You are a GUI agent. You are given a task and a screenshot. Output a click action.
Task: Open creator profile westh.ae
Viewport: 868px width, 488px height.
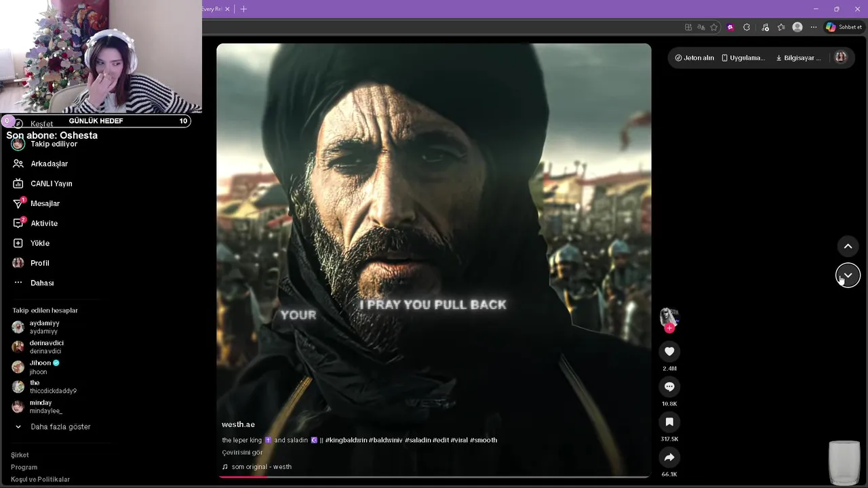(238, 424)
